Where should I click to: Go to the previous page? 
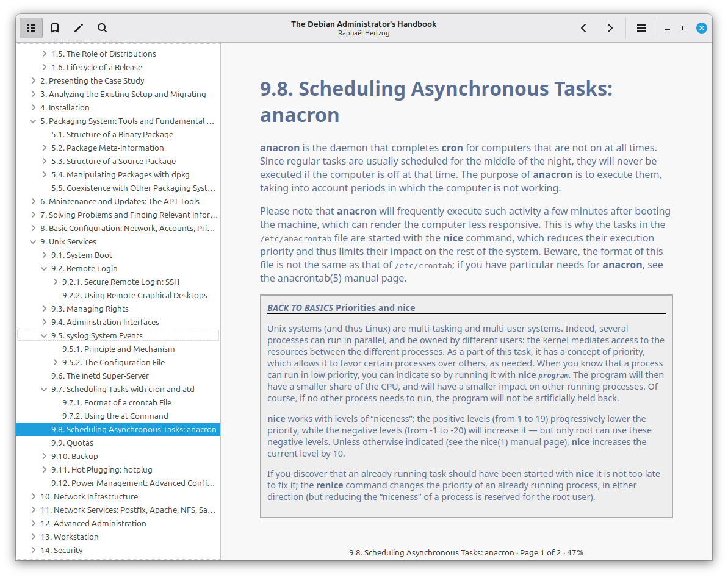pos(583,28)
